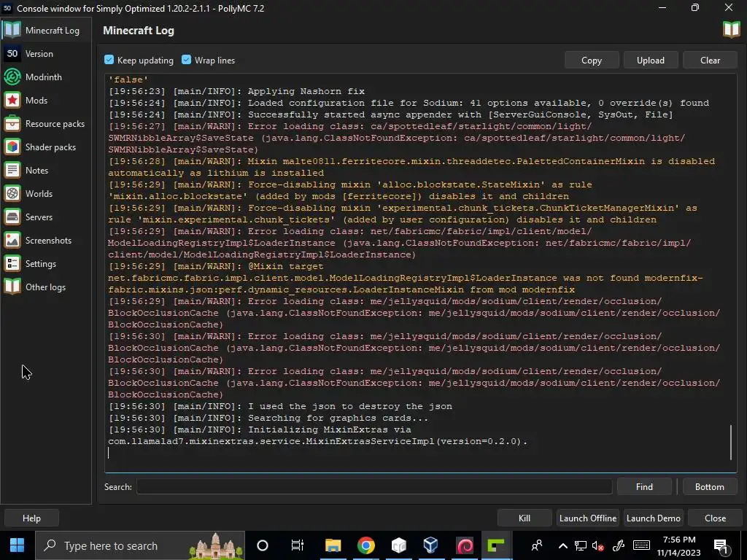Copy the log with Copy button
This screenshot has width=747, height=560.
pos(592,60)
